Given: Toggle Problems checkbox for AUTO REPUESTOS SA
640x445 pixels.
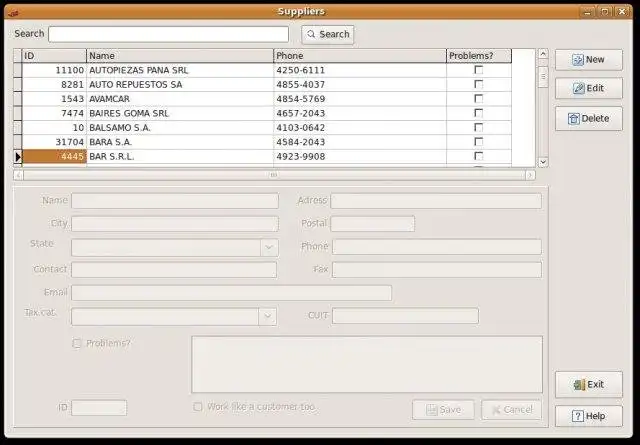Looking at the screenshot, I should [x=478, y=84].
